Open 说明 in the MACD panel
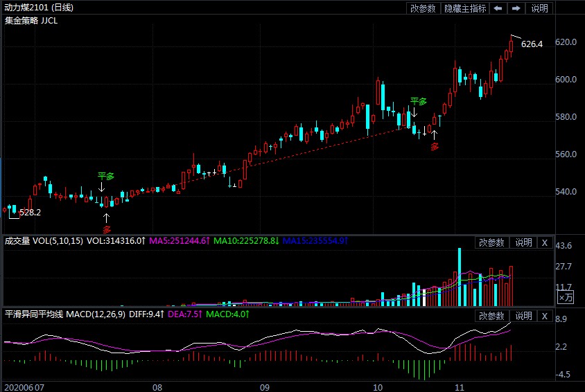The width and height of the screenshot is (585, 392). [523, 316]
